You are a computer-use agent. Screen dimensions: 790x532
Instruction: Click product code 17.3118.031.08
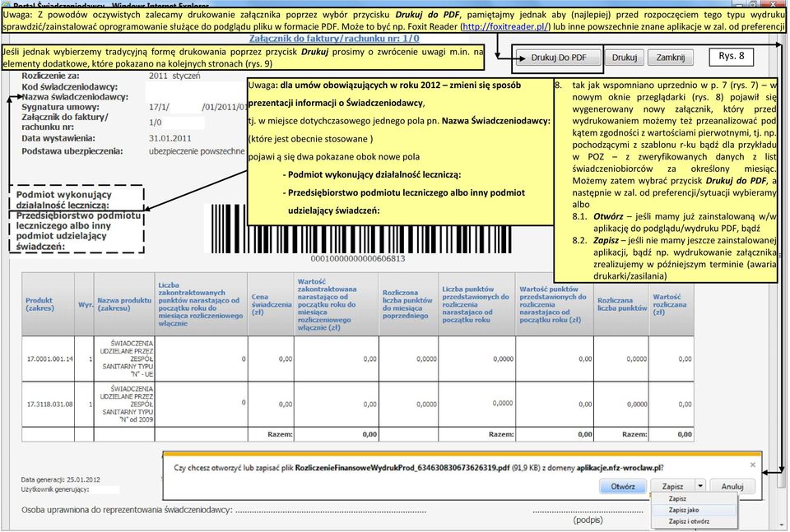[x=49, y=405]
